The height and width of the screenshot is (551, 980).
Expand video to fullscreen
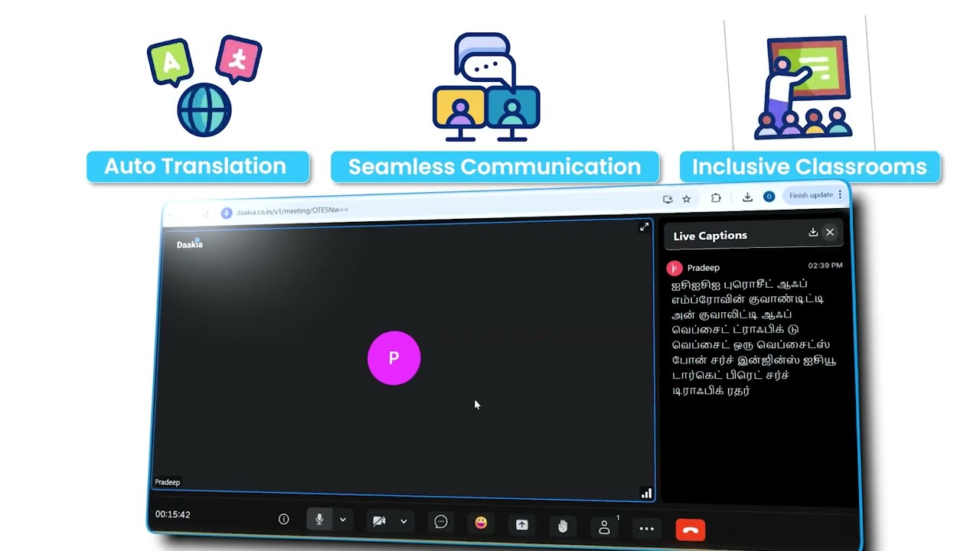click(644, 227)
